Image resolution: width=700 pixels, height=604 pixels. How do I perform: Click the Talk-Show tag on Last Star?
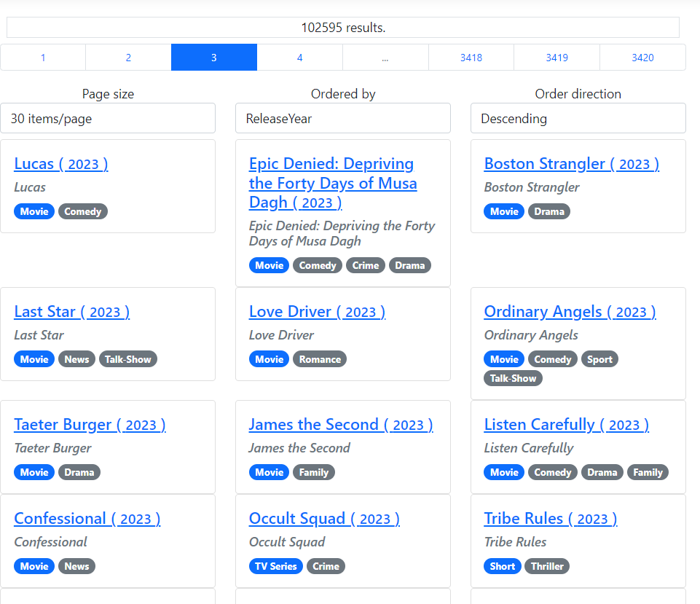(x=128, y=359)
